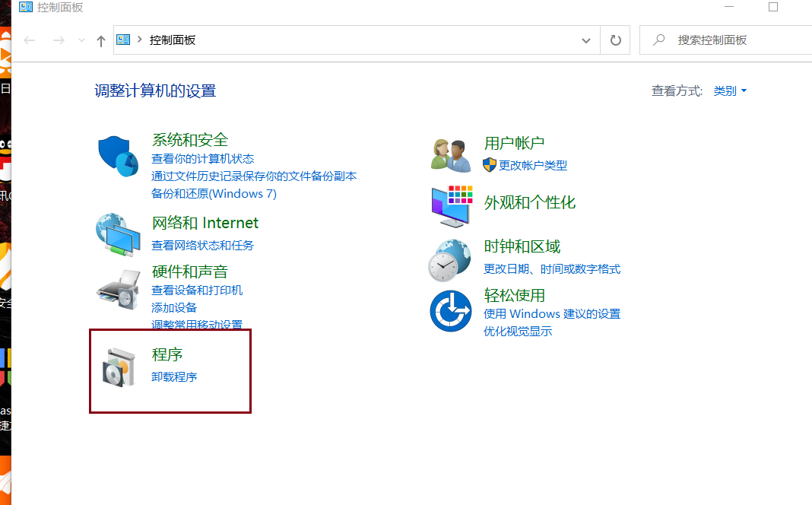The image size is (812, 505).
Task: Click the Hardware and Sound printer icon
Action: 118,289
